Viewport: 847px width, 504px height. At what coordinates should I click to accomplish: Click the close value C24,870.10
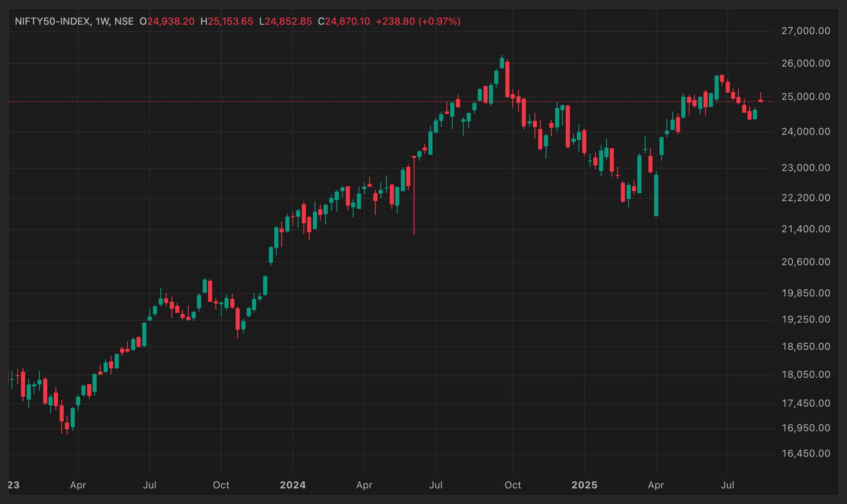[x=344, y=21]
